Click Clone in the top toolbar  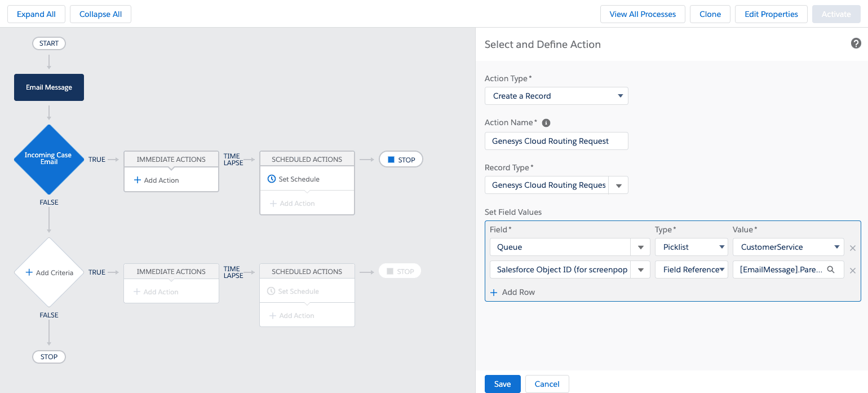coord(710,14)
